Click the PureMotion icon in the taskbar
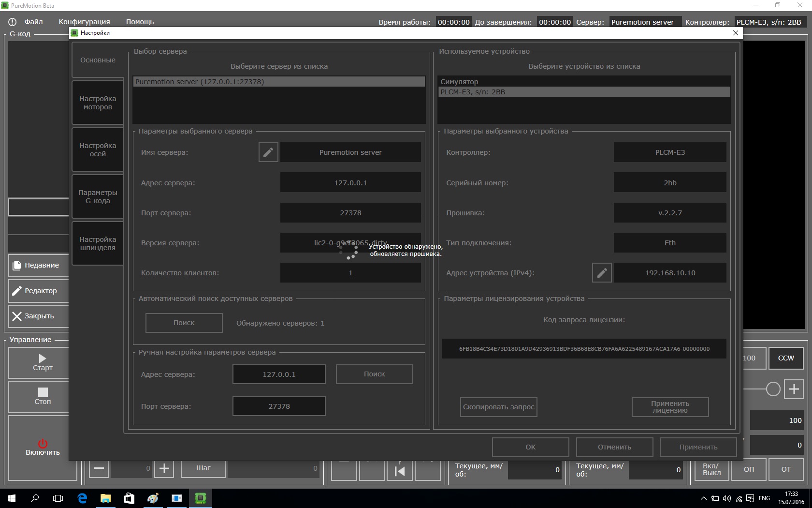 [x=200, y=498]
